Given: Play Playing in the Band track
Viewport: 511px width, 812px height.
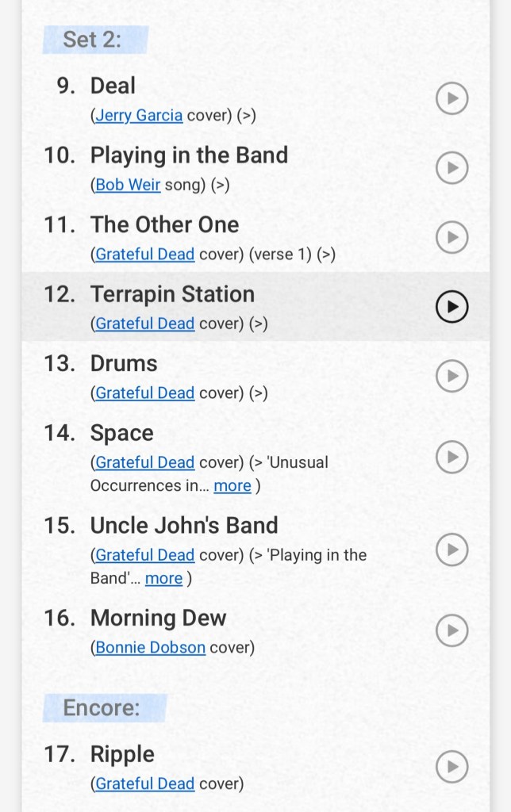Looking at the screenshot, I should (x=452, y=168).
